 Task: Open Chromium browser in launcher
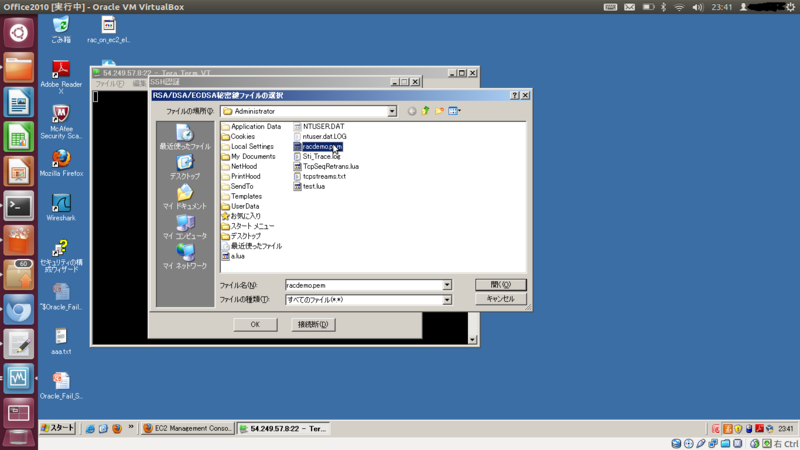pyautogui.click(x=18, y=310)
